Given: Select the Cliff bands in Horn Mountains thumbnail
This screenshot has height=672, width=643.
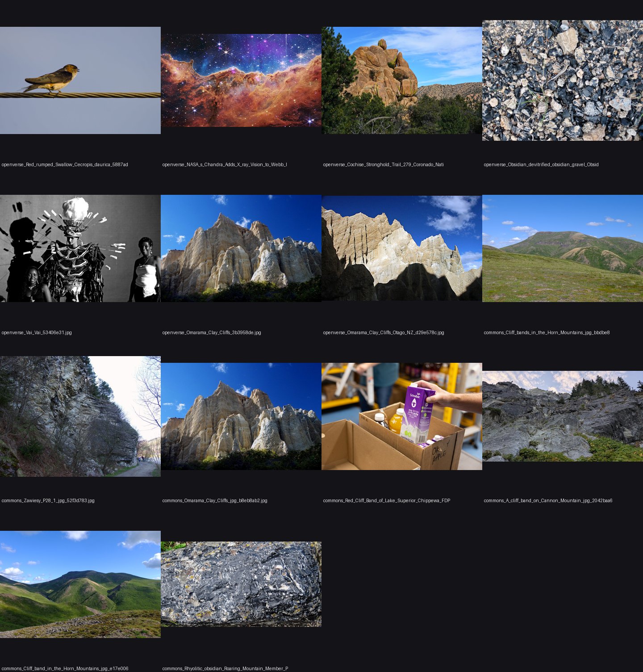Looking at the screenshot, I should coord(563,248).
